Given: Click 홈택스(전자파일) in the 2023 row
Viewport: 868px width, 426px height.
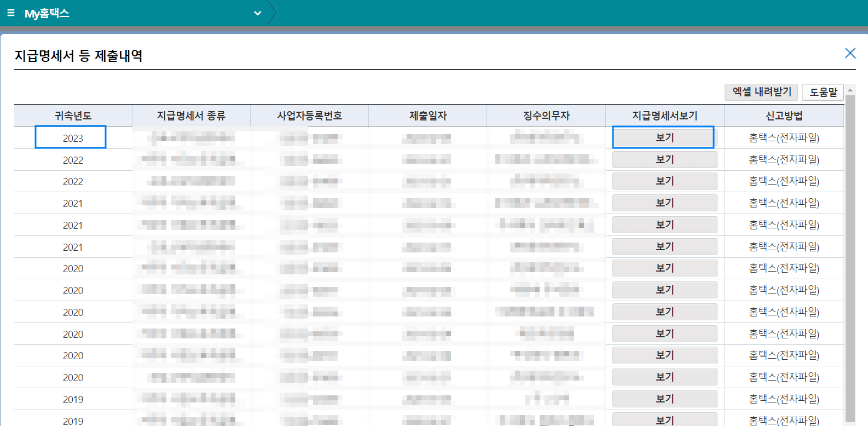Looking at the screenshot, I should (x=784, y=137).
